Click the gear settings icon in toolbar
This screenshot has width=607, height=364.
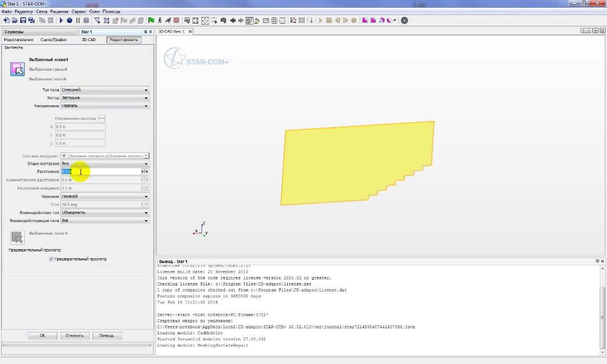[x=404, y=21]
